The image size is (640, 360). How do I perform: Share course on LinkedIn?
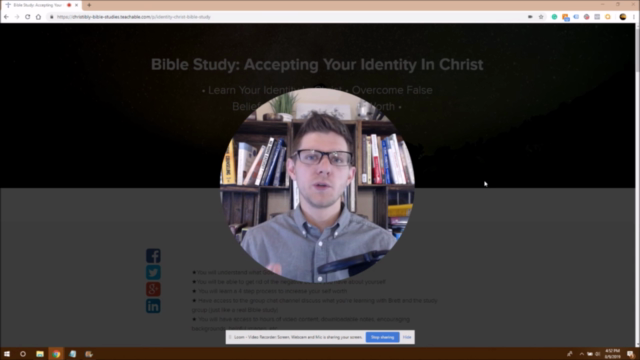click(x=153, y=306)
